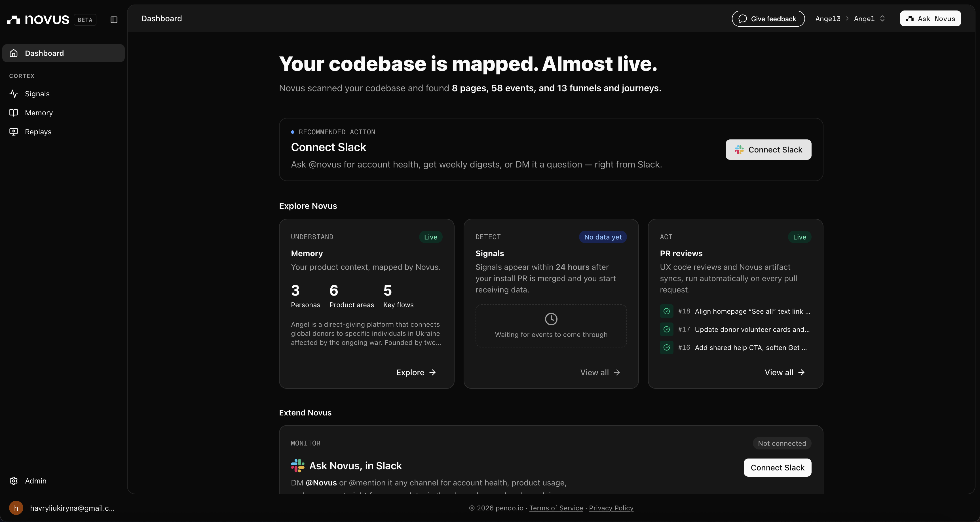Click the Memory book icon
The width and height of the screenshot is (980, 522).
(x=14, y=113)
